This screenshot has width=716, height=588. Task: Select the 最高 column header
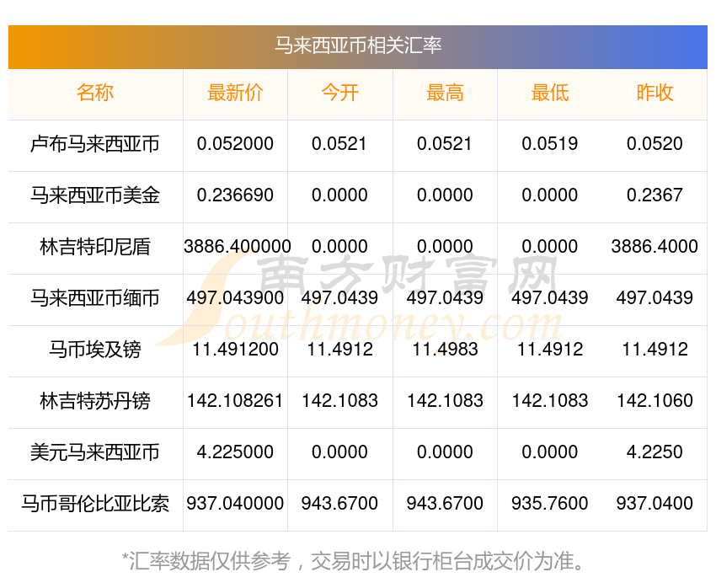tap(445, 93)
